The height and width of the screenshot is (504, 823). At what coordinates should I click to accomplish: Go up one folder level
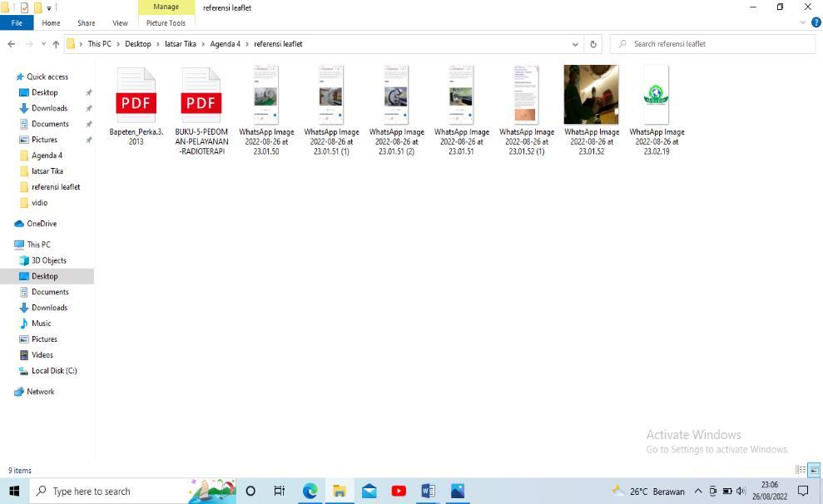[x=56, y=44]
